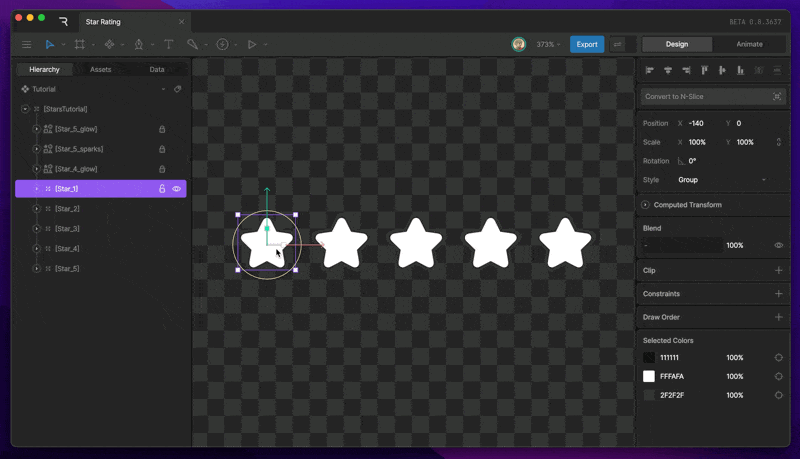Image resolution: width=800 pixels, height=459 pixels.
Task: Toggle lock on Star_1 layer
Action: 162,189
